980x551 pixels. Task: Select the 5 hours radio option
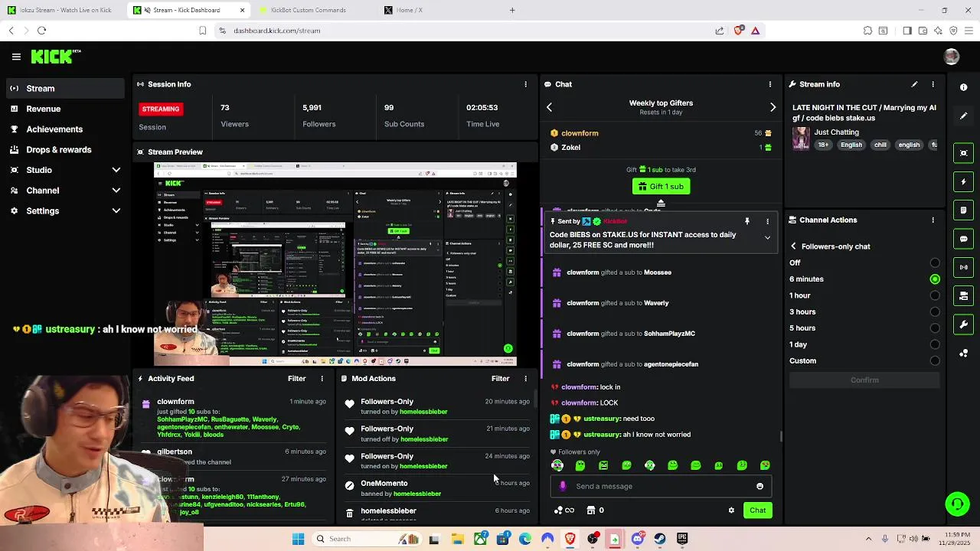935,328
